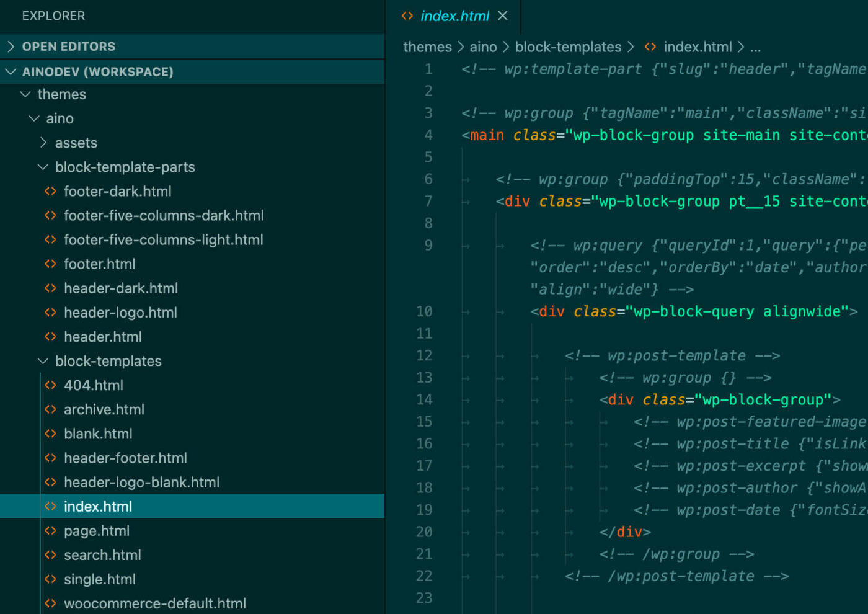Click the HTML icon beside woocommerce-default.html
868x614 pixels.
51,603
